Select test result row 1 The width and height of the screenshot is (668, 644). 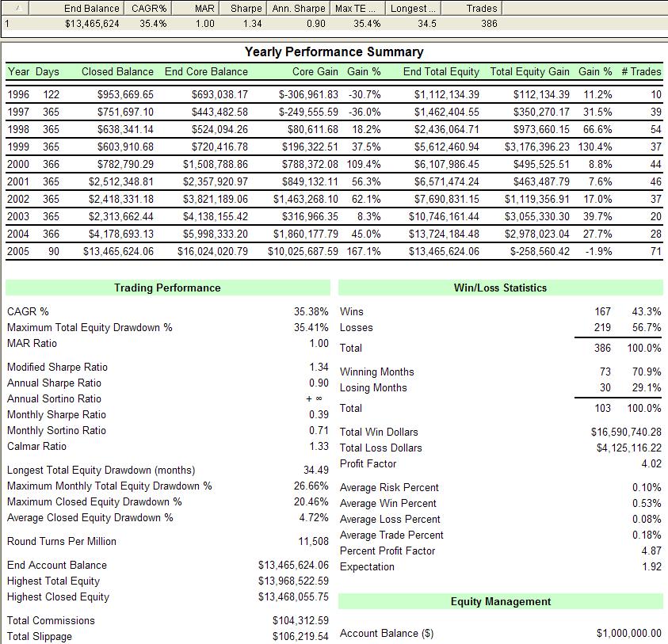pyautogui.click(x=238, y=24)
